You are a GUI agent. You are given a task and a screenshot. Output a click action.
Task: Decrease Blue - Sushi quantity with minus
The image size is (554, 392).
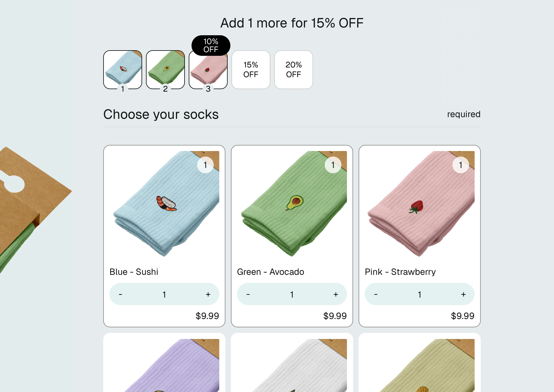tap(120, 294)
